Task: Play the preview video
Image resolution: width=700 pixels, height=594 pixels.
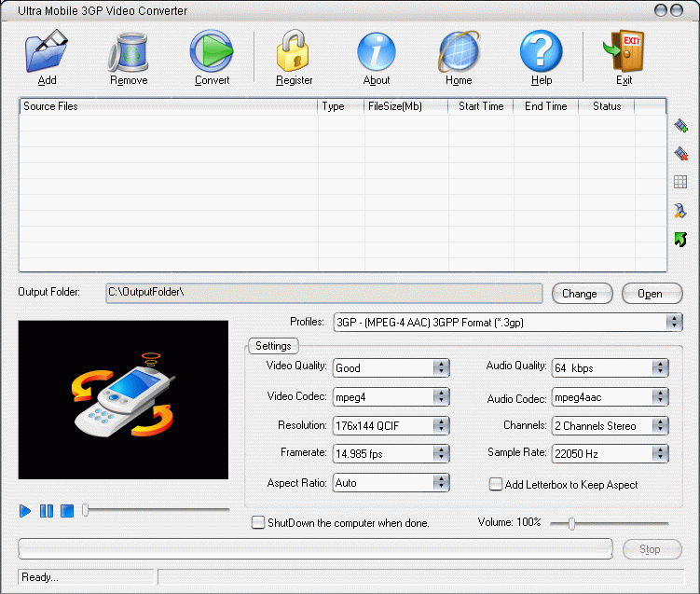Action: pyautogui.click(x=25, y=510)
